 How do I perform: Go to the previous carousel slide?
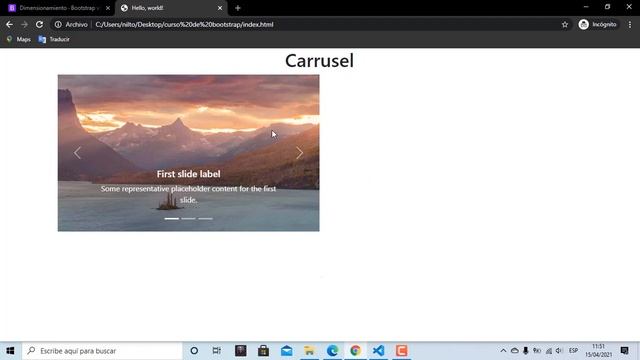tap(77, 153)
